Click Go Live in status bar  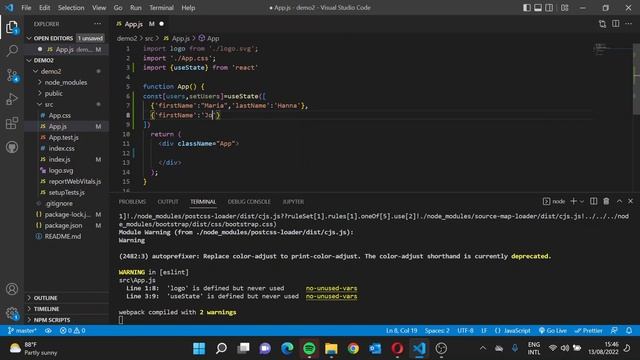click(x=552, y=331)
